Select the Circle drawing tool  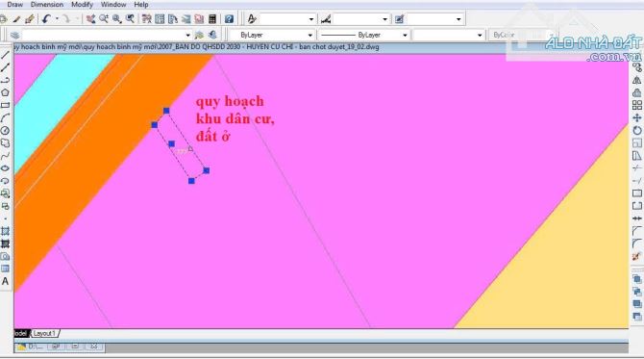point(5,131)
